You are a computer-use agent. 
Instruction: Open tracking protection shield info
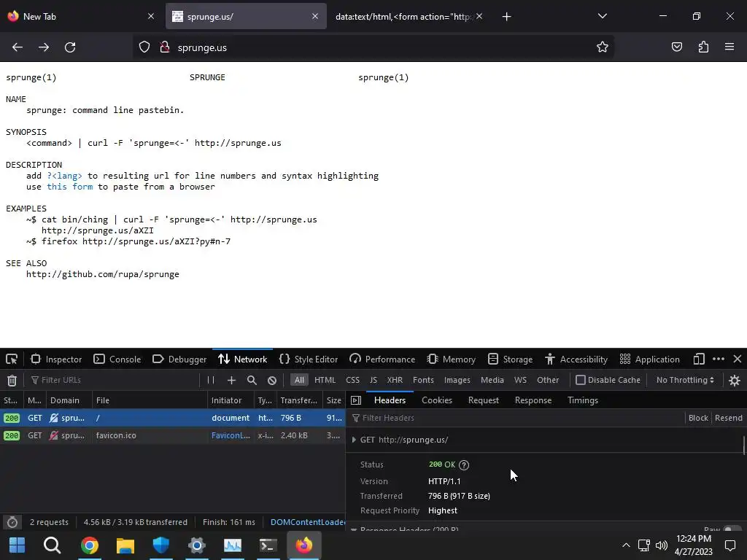click(144, 47)
